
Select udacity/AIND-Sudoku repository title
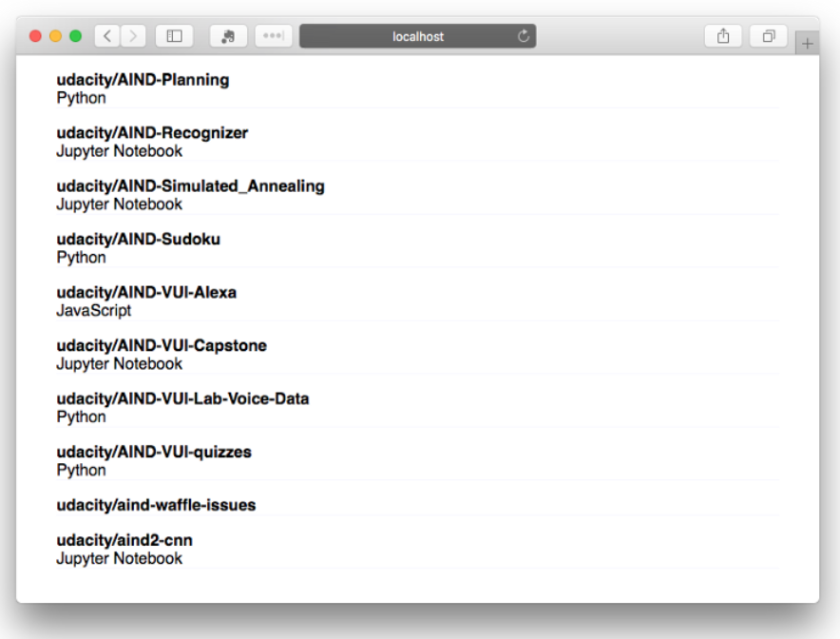pyautogui.click(x=138, y=239)
